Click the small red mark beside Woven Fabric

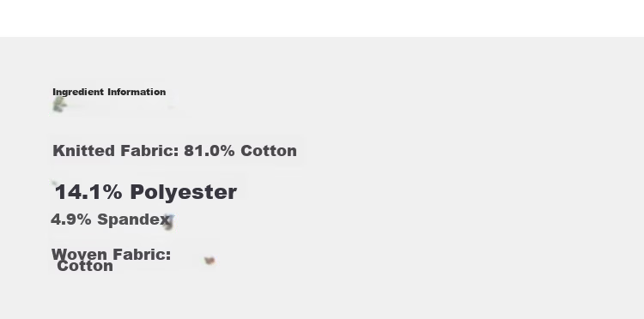pos(210,261)
